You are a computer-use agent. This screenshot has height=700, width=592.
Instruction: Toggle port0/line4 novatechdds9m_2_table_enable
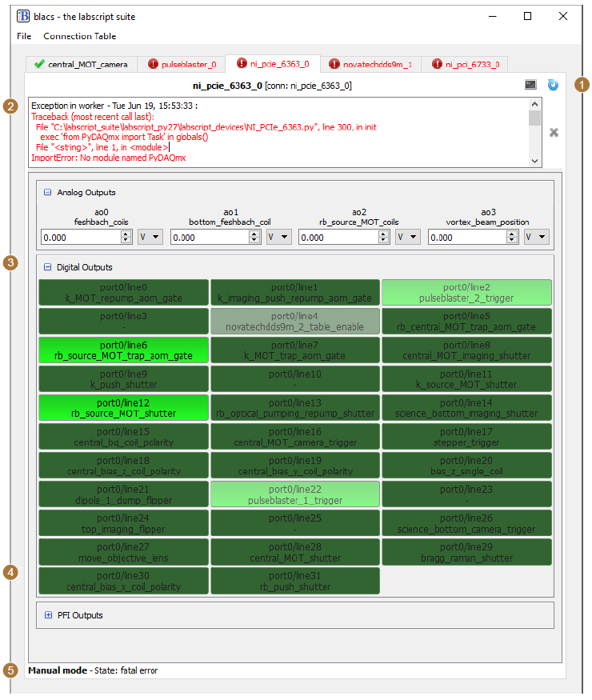(x=295, y=322)
